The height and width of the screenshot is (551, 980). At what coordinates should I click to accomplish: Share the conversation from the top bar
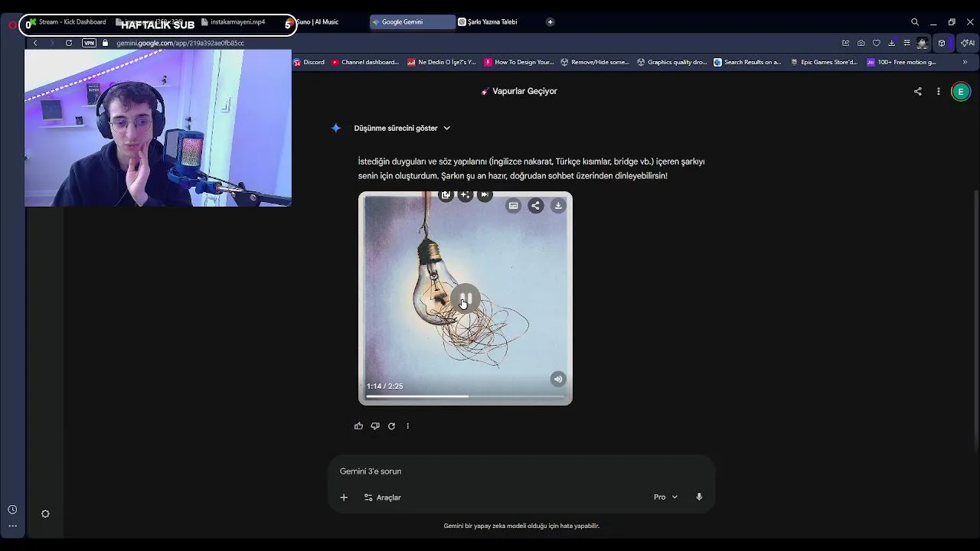(x=917, y=91)
